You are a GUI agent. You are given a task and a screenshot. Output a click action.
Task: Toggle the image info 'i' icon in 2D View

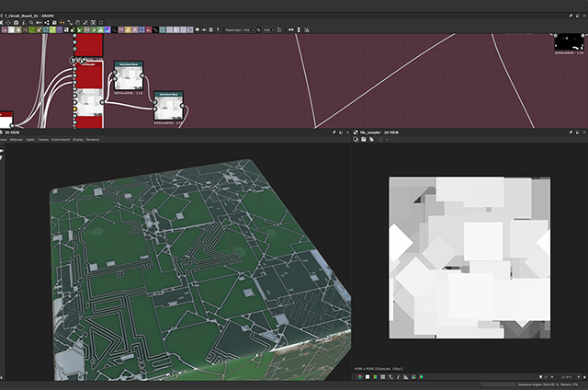[398, 377]
